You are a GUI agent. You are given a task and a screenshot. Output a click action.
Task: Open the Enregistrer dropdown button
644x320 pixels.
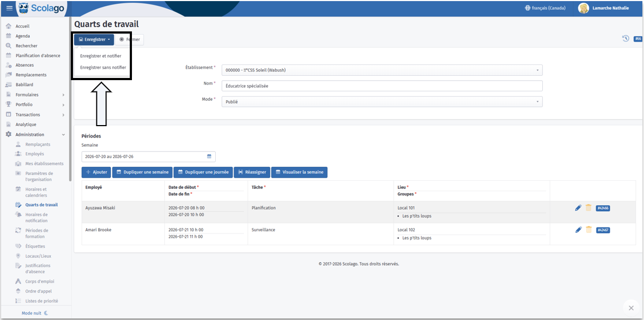coord(94,40)
